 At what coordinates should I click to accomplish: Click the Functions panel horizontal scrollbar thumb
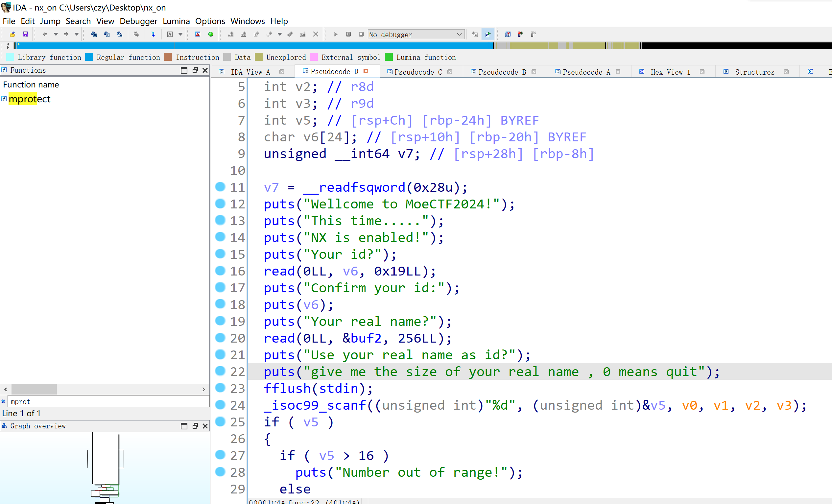point(34,389)
